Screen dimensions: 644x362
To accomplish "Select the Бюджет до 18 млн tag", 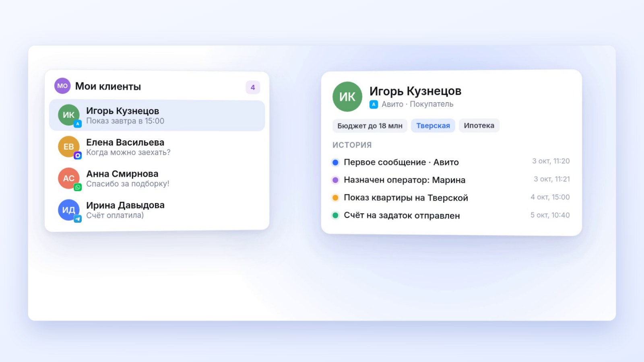I will click(370, 126).
